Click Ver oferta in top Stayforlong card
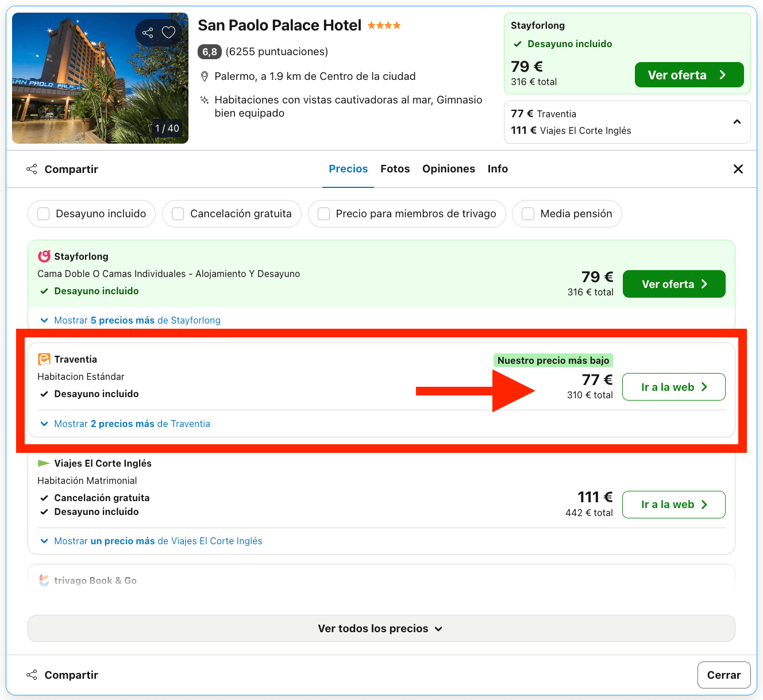The width and height of the screenshot is (763, 700). click(689, 75)
